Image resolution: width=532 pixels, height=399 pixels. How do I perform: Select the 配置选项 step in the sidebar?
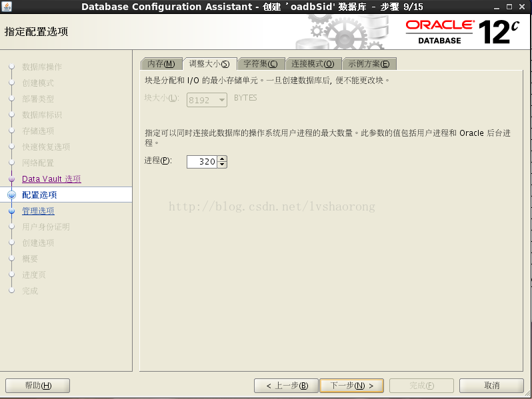(40, 195)
